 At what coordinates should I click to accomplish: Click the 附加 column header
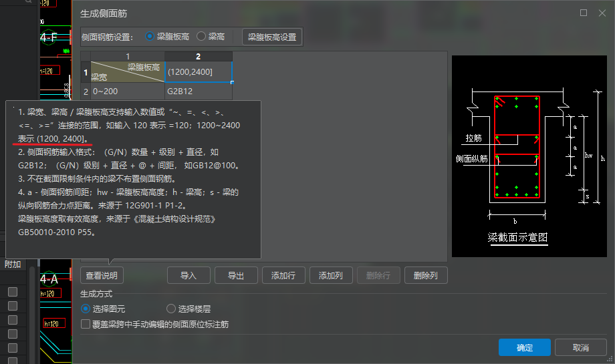(13, 264)
